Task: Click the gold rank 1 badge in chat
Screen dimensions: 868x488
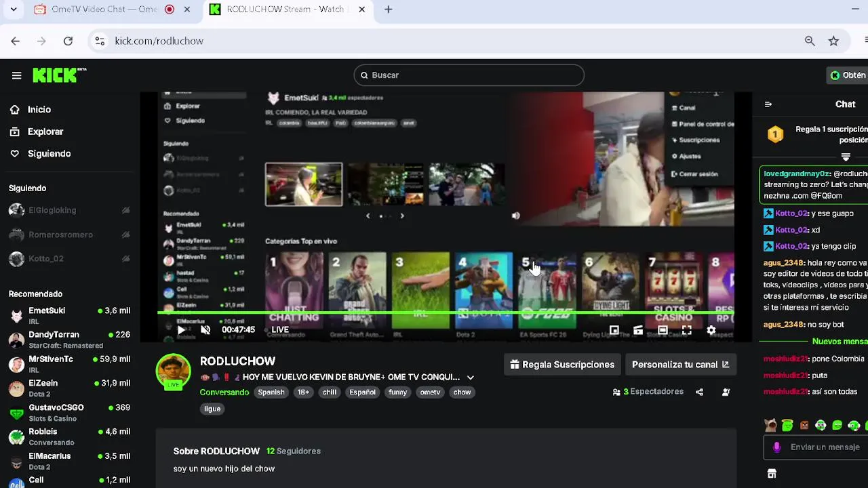Action: click(x=775, y=134)
